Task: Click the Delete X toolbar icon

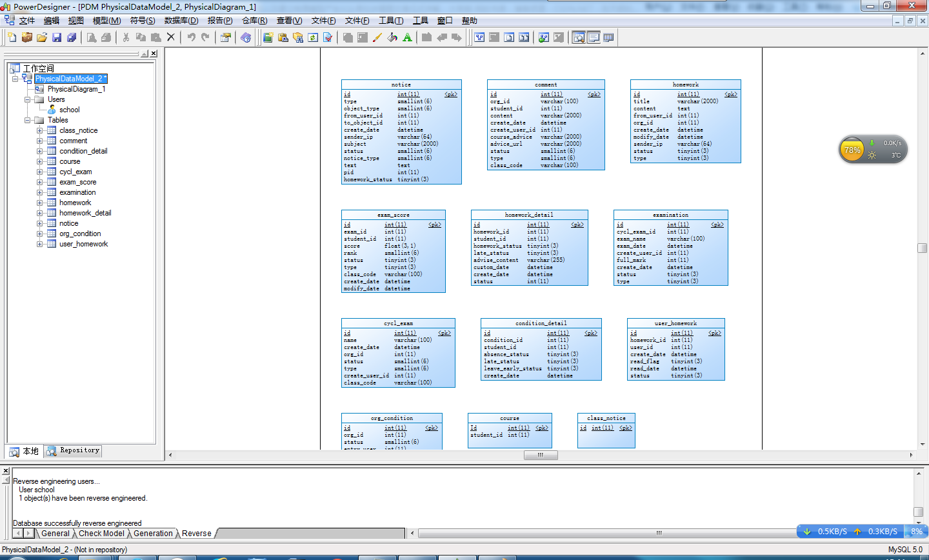Action: tap(171, 37)
